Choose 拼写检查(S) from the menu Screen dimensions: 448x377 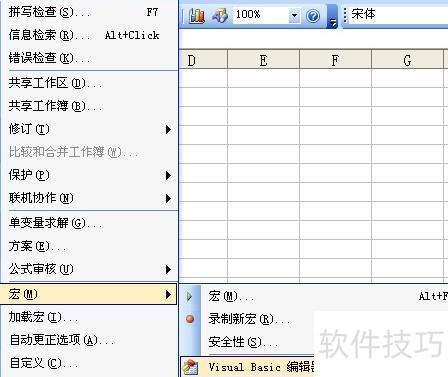89,12
